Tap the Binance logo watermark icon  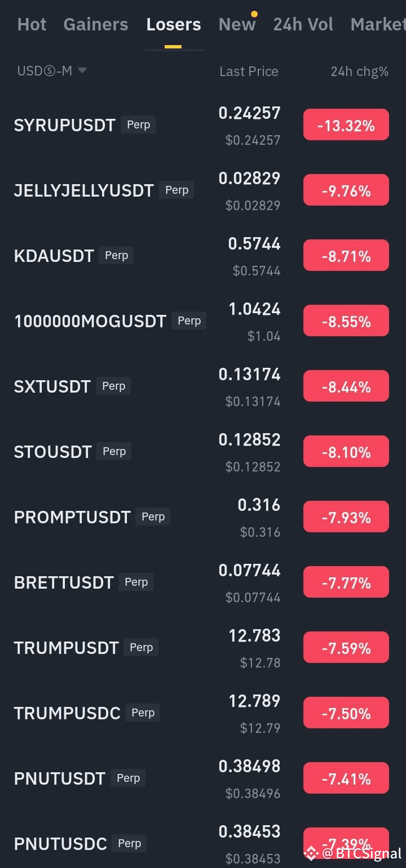point(311,853)
